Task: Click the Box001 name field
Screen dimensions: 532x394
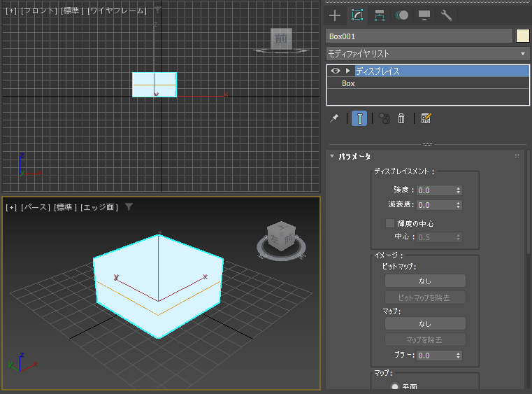Action: (419, 36)
